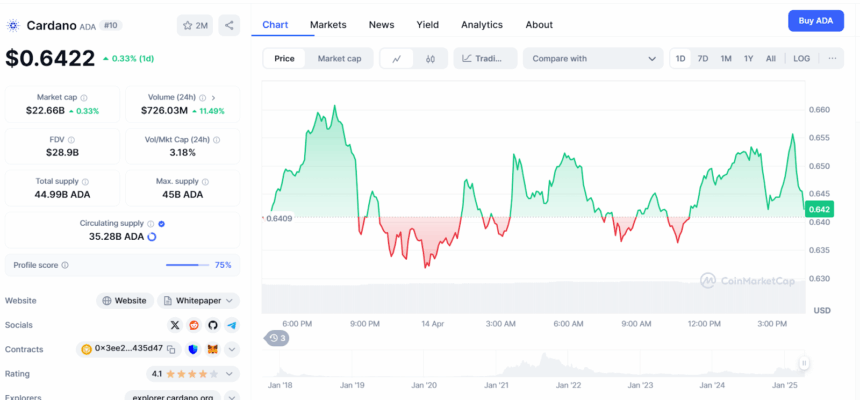Open Volume (24h) details arrow
This screenshot has width=860, height=400.
click(x=213, y=98)
